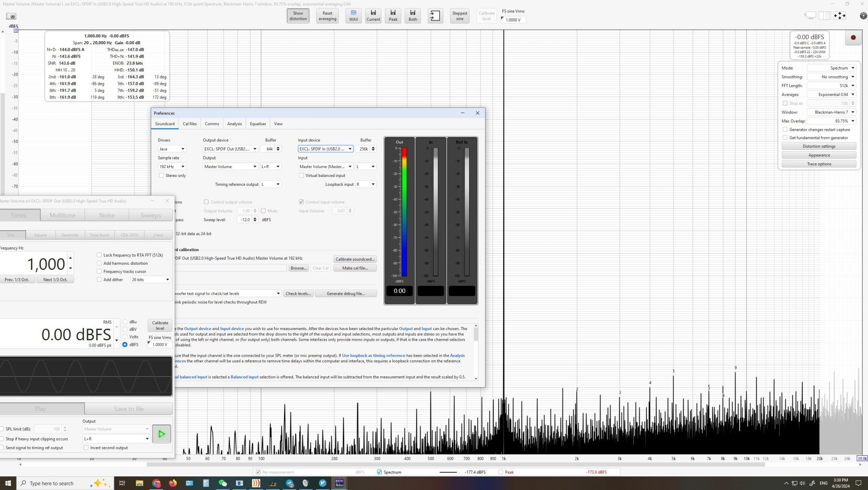Image resolution: width=868 pixels, height=490 pixels.
Task: Toggle Generator changes restart capture
Action: [x=785, y=129]
